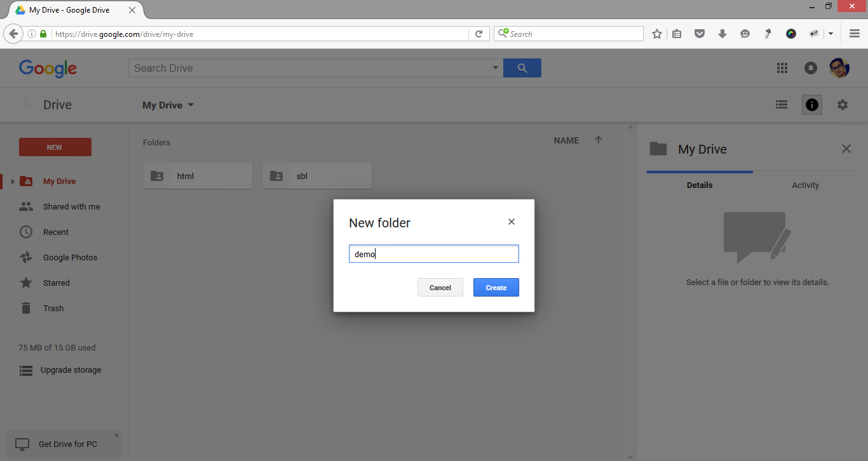Switch to list view
This screenshot has height=461, width=868.
pos(782,104)
